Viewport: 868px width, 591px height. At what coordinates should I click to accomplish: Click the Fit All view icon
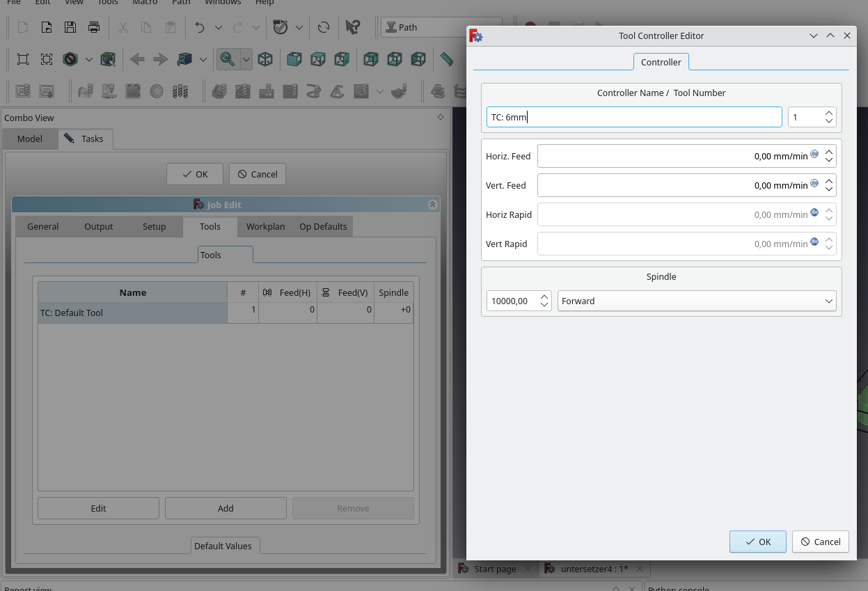click(x=23, y=59)
